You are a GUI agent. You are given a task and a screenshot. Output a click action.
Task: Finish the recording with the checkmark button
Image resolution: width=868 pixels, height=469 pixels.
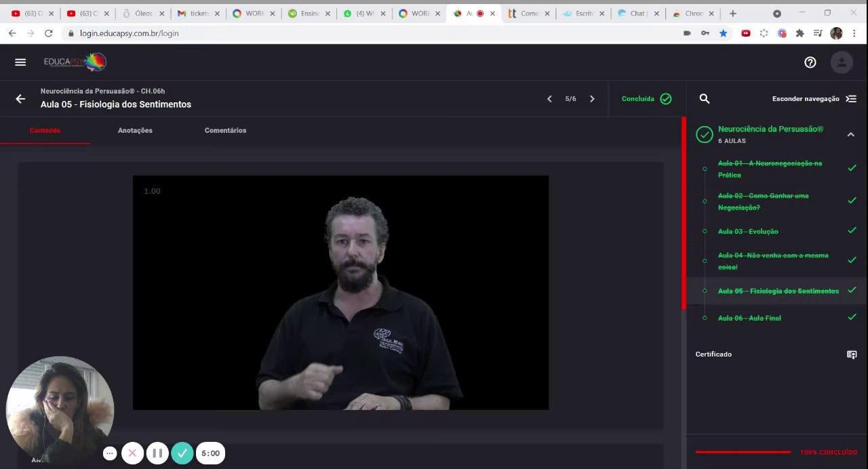pos(182,453)
